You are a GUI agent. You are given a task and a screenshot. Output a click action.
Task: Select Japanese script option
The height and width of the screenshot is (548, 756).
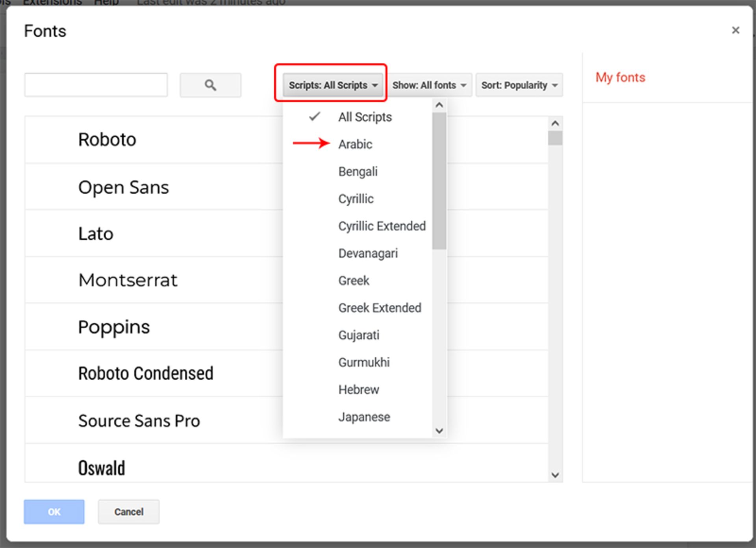[x=364, y=417]
